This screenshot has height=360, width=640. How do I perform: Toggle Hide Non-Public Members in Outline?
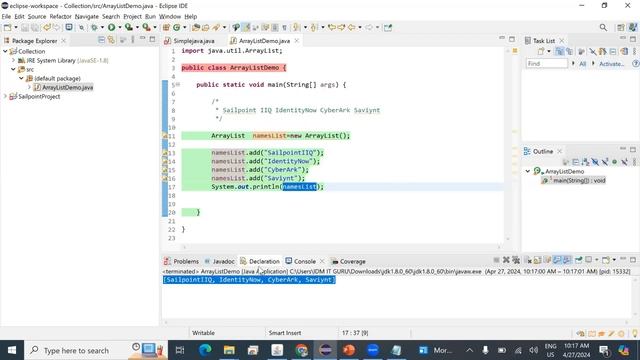coord(615,162)
